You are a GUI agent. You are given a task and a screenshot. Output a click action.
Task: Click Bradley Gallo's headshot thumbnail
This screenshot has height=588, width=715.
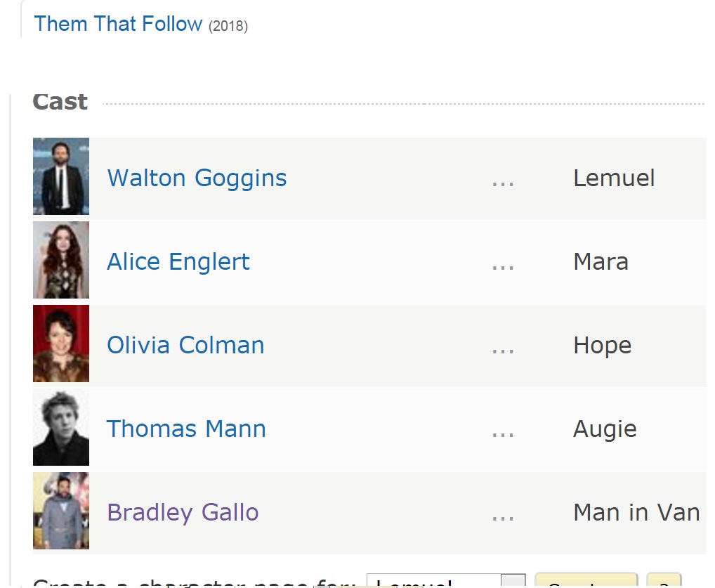tap(61, 511)
